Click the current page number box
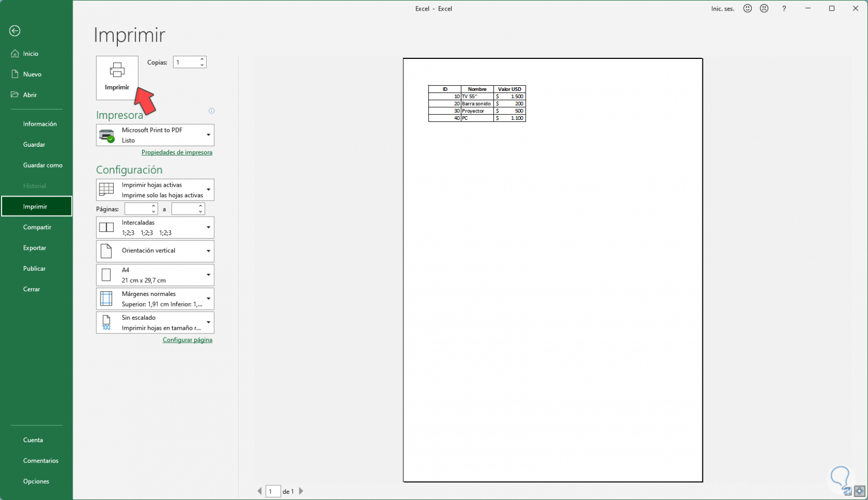868x500 pixels. (273, 492)
